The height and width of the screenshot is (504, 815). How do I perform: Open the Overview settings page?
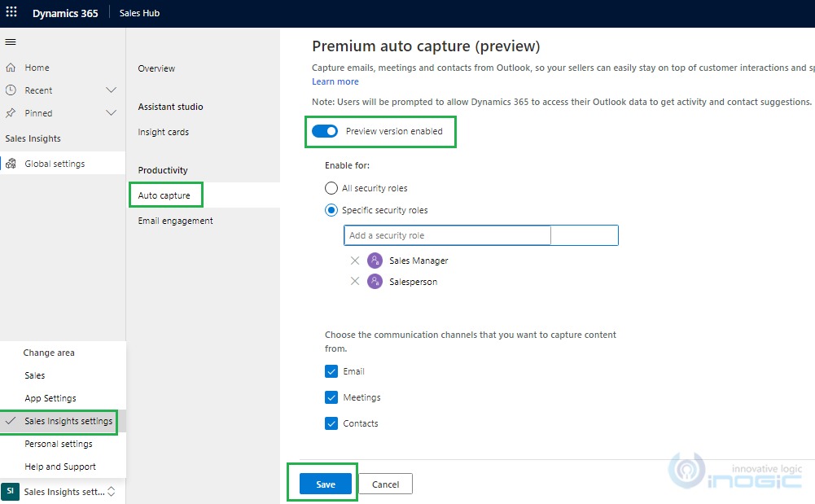tap(156, 68)
